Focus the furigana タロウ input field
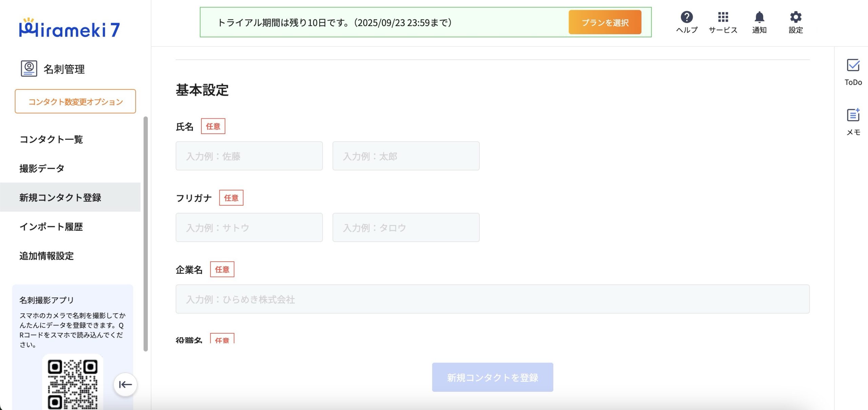This screenshot has height=410, width=868. click(x=406, y=227)
